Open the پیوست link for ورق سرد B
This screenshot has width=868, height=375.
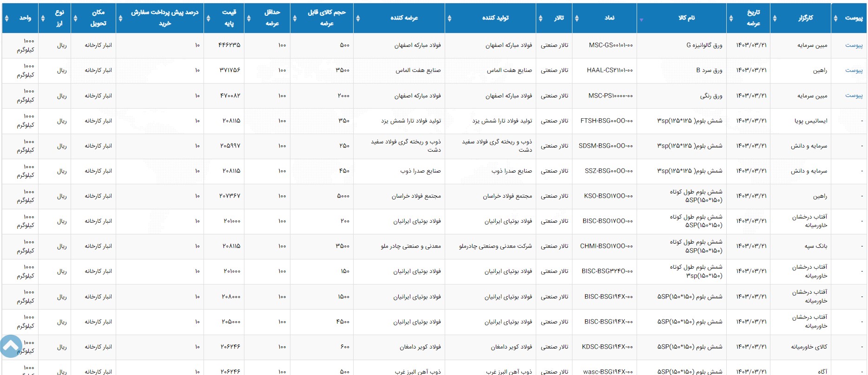point(854,71)
